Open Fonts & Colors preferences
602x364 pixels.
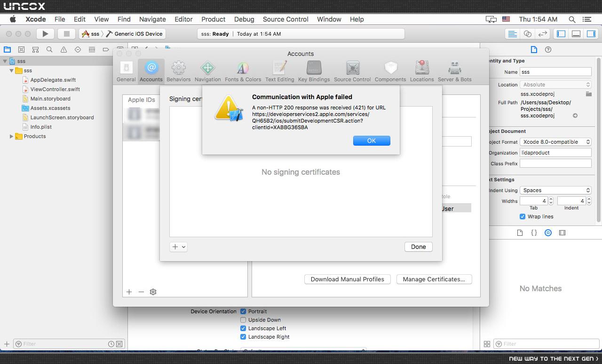click(243, 71)
